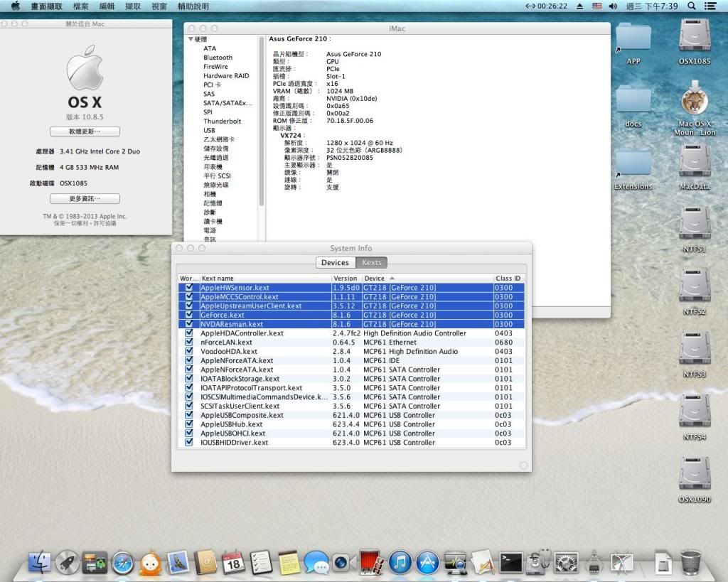Collapse the 硬體 hardware tree section
This screenshot has height=582, width=728.
[x=191, y=39]
